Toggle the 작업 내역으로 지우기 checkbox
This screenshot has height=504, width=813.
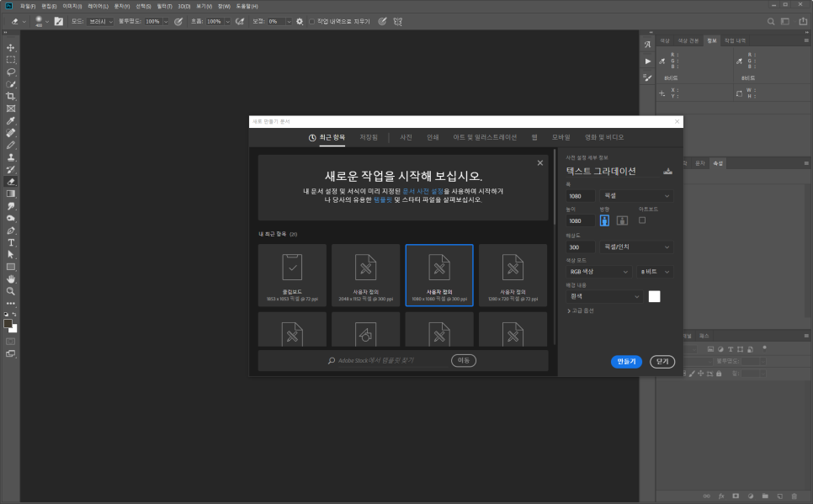[311, 21]
